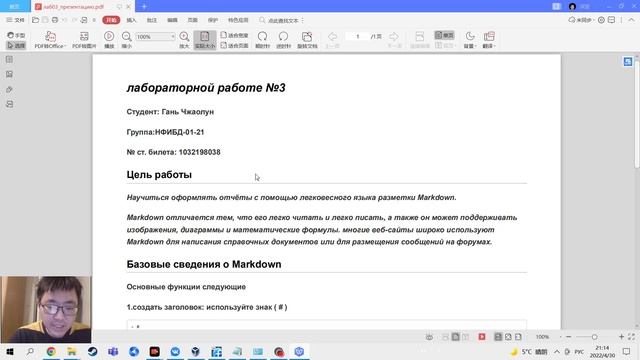Open double page layout dropdown
The image size is (640, 360).
pos(445,45)
